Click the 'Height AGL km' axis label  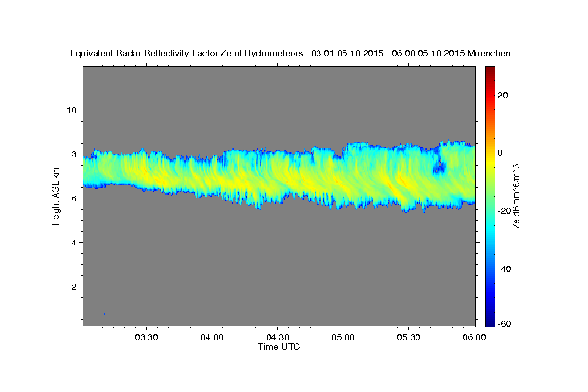[x=56, y=196]
